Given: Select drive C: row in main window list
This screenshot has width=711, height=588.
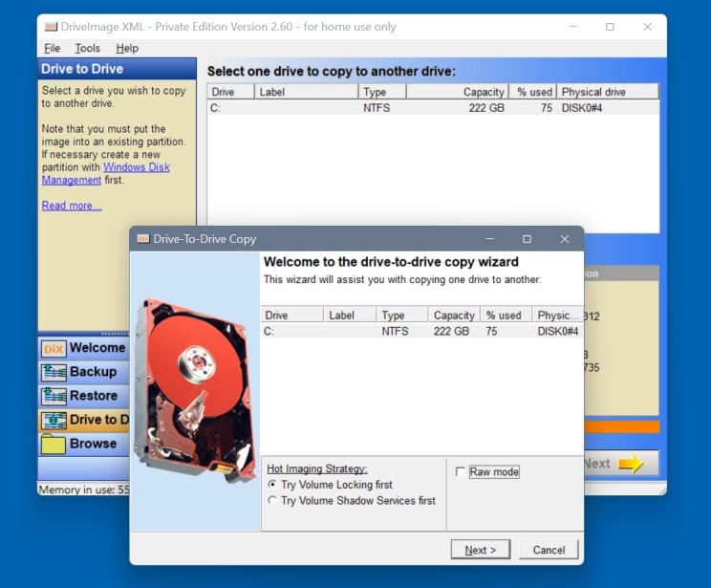Looking at the screenshot, I should coord(433,107).
